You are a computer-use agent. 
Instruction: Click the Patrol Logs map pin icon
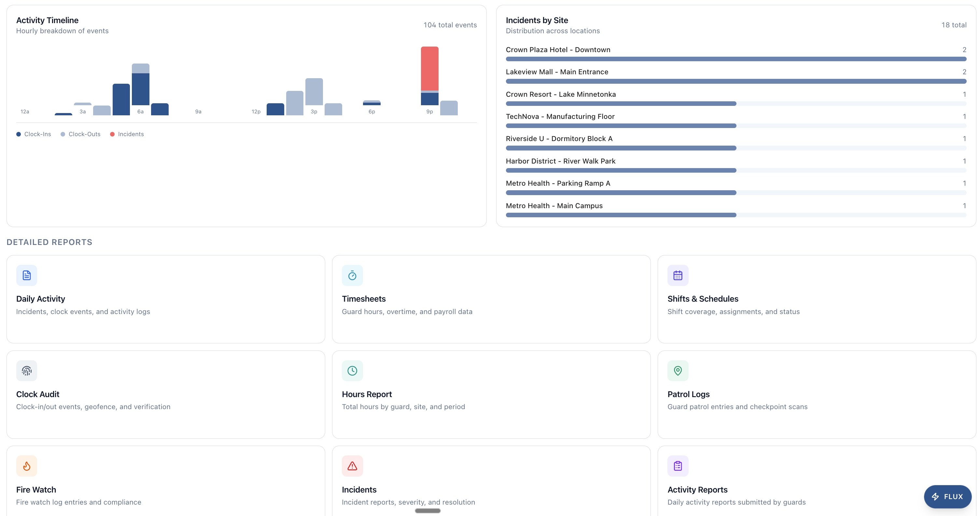coord(678,371)
